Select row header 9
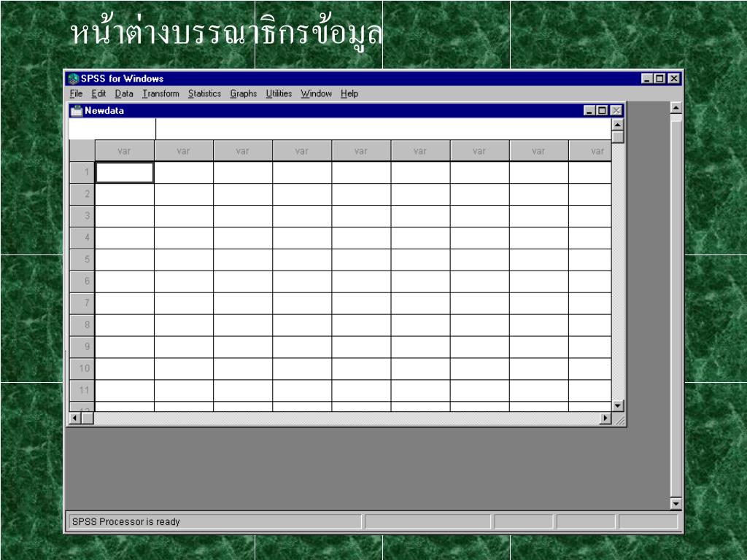The image size is (747, 560). point(82,347)
